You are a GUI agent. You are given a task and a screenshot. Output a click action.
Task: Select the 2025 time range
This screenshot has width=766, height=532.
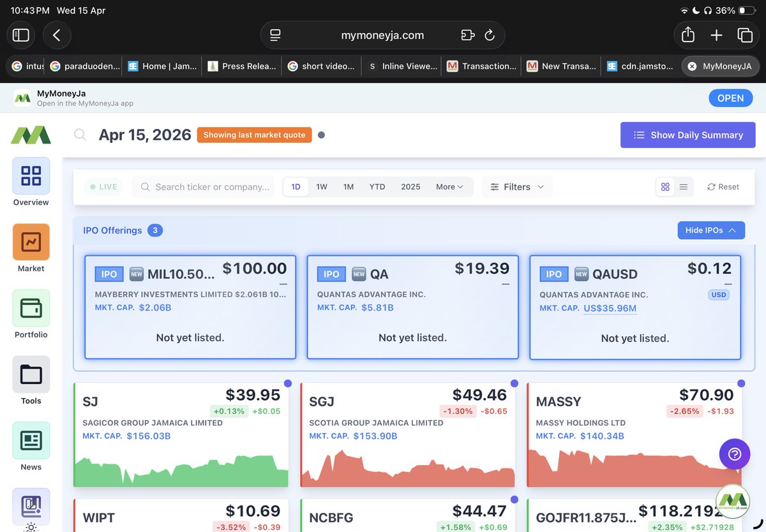tap(410, 187)
